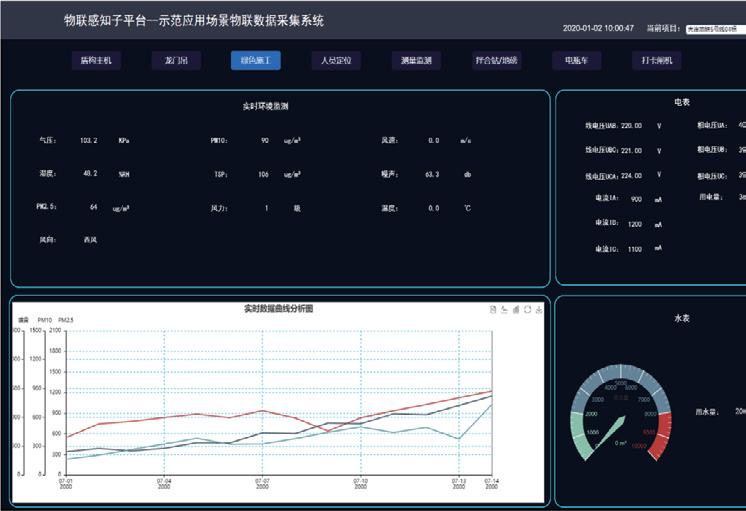
Task: Click the PM10 reading 90
Action: (x=265, y=140)
